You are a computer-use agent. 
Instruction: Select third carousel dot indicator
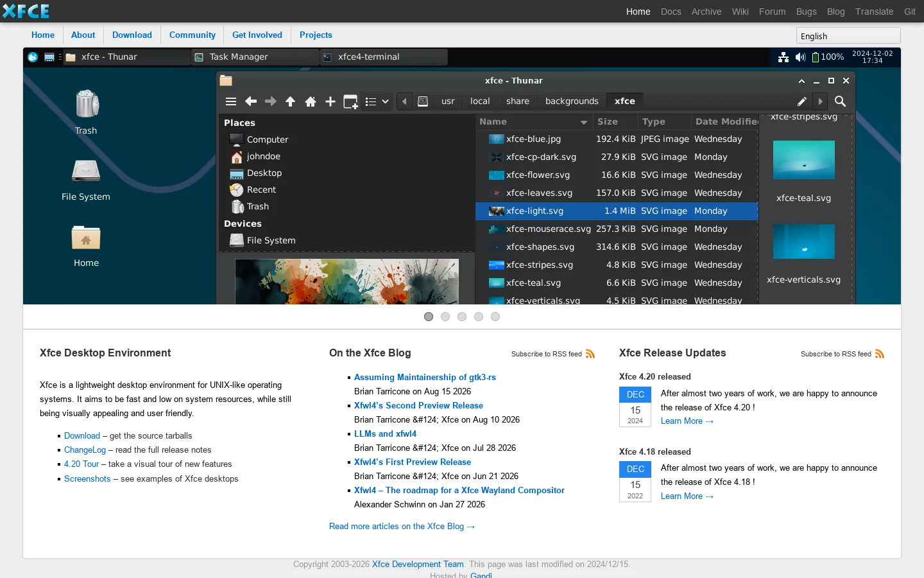(462, 317)
